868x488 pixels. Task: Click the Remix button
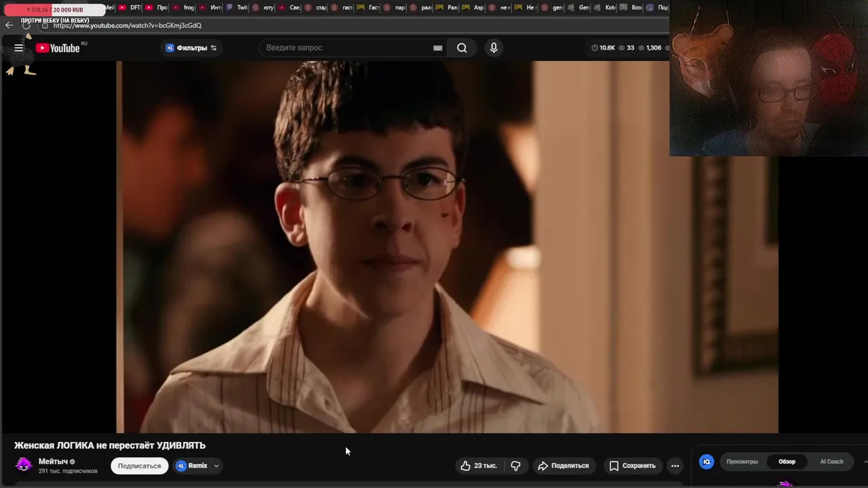pyautogui.click(x=191, y=466)
